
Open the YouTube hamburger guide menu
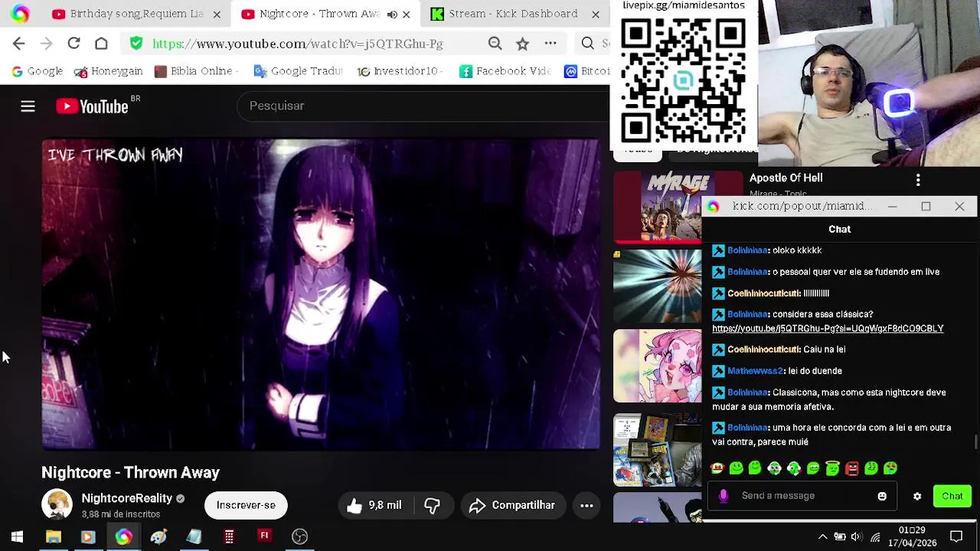coord(28,106)
